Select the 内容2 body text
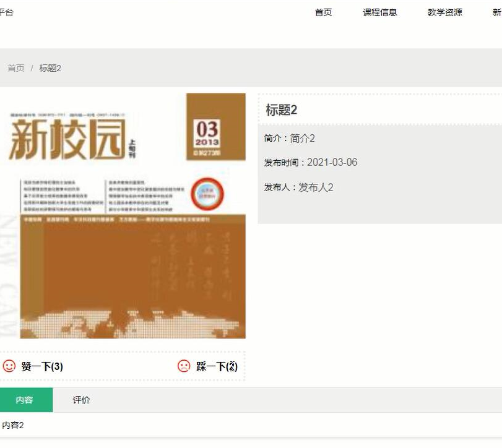Viewport: 502px width, 448px height. (x=13, y=425)
